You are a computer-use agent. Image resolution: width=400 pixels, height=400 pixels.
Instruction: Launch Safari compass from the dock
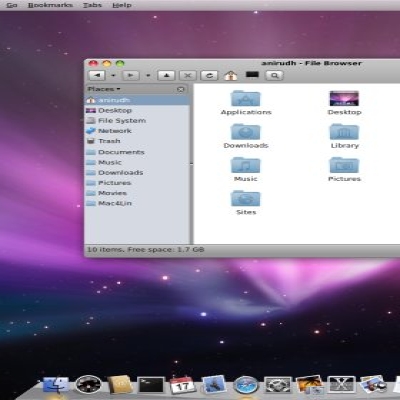pos(246,385)
